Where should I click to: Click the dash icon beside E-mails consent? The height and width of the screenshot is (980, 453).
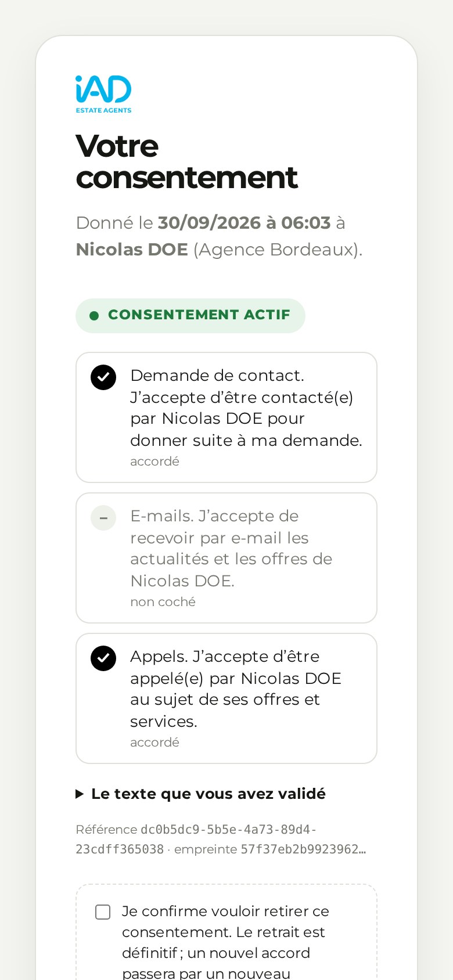coord(103,518)
